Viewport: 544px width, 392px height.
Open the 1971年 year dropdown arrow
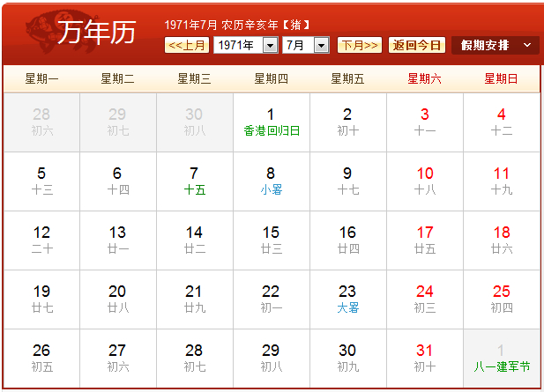[x=271, y=46]
